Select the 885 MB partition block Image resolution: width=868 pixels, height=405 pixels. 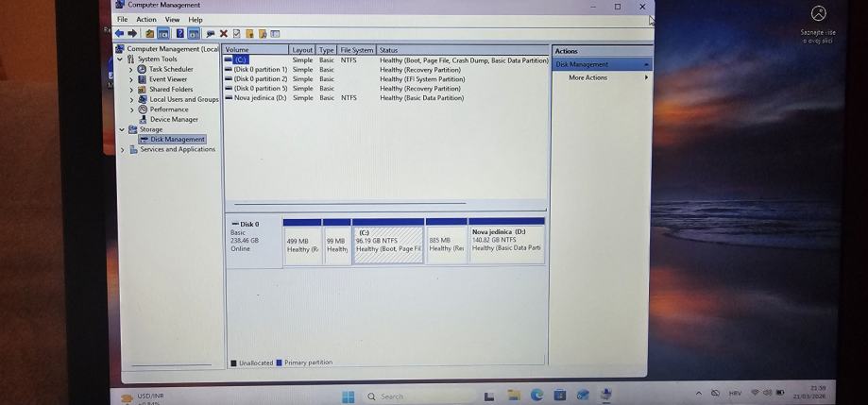[x=446, y=242]
